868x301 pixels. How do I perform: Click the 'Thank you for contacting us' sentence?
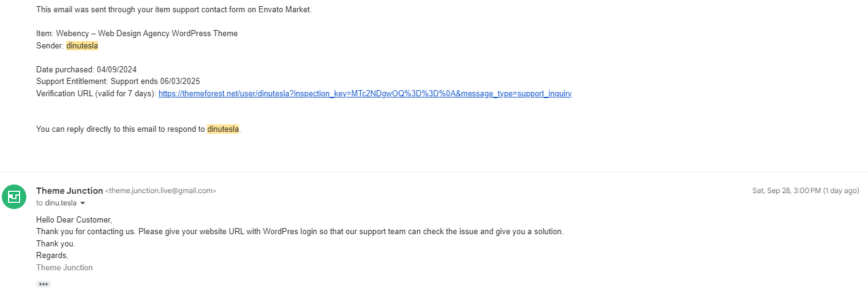tap(300, 232)
